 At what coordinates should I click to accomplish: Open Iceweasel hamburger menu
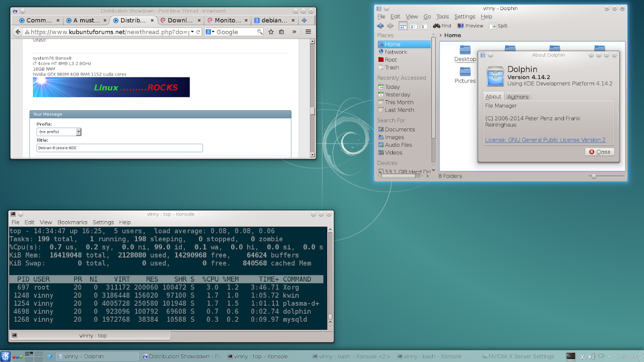(x=308, y=32)
